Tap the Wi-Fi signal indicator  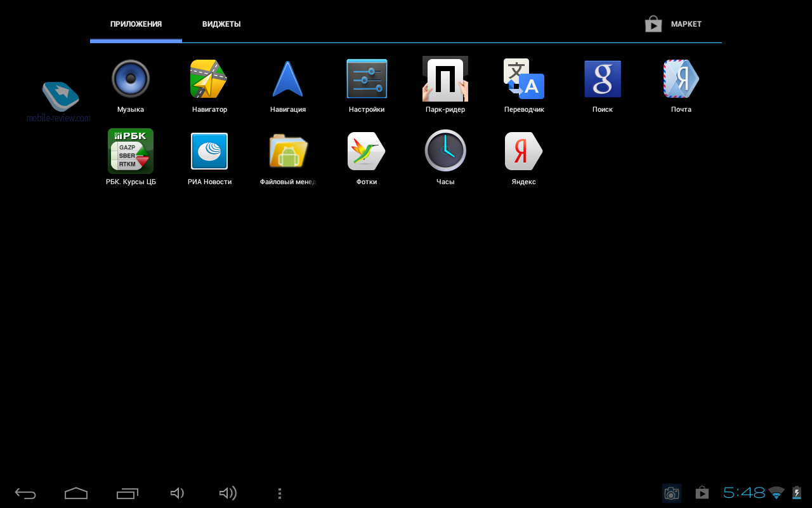tap(776, 493)
